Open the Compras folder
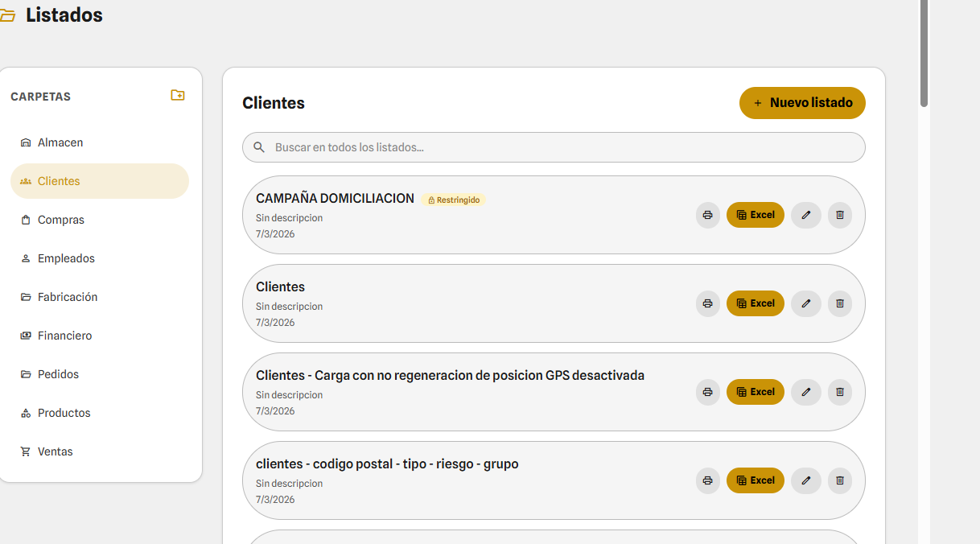The height and width of the screenshot is (544, 980). [x=100, y=220]
